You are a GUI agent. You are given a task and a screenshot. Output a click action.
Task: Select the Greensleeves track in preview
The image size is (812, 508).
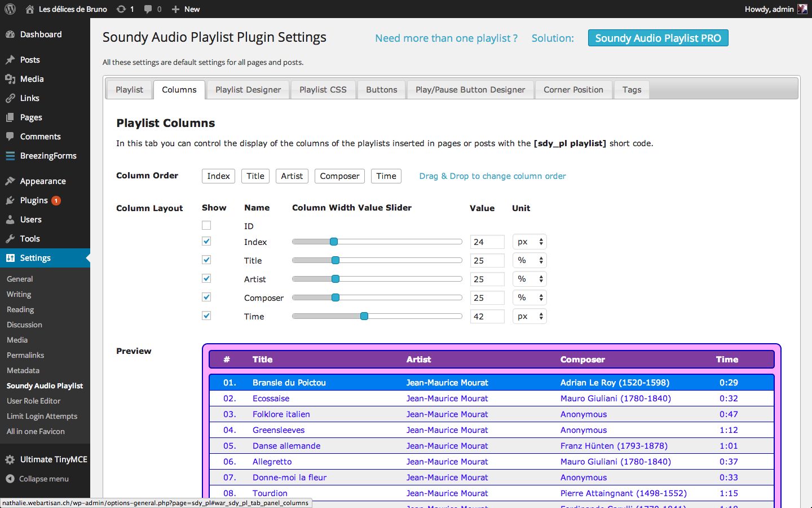[x=491, y=430]
